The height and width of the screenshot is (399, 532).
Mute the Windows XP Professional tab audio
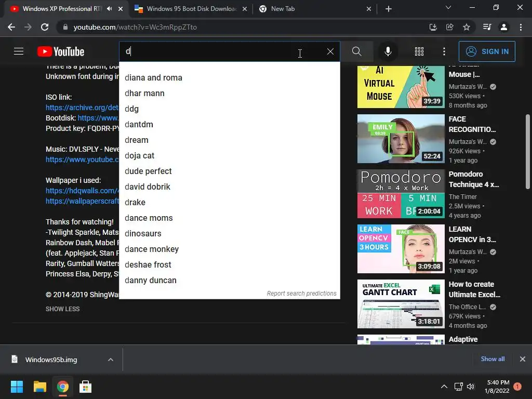coord(109,9)
